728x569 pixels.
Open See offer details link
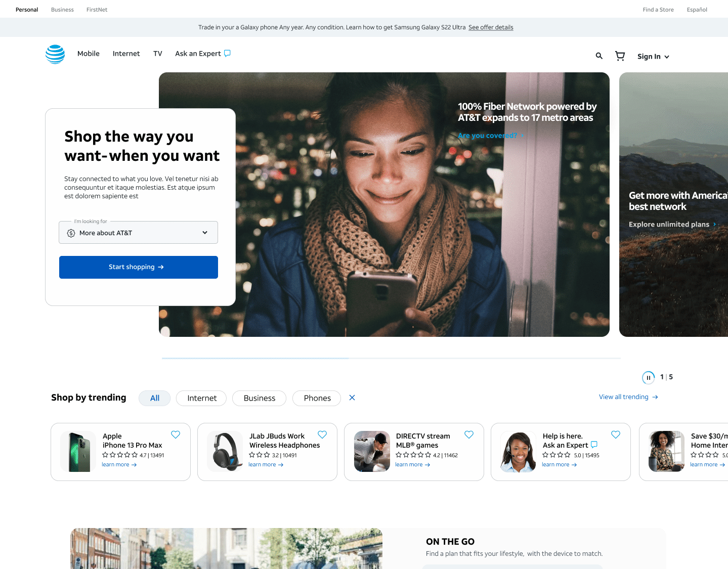pyautogui.click(x=491, y=27)
